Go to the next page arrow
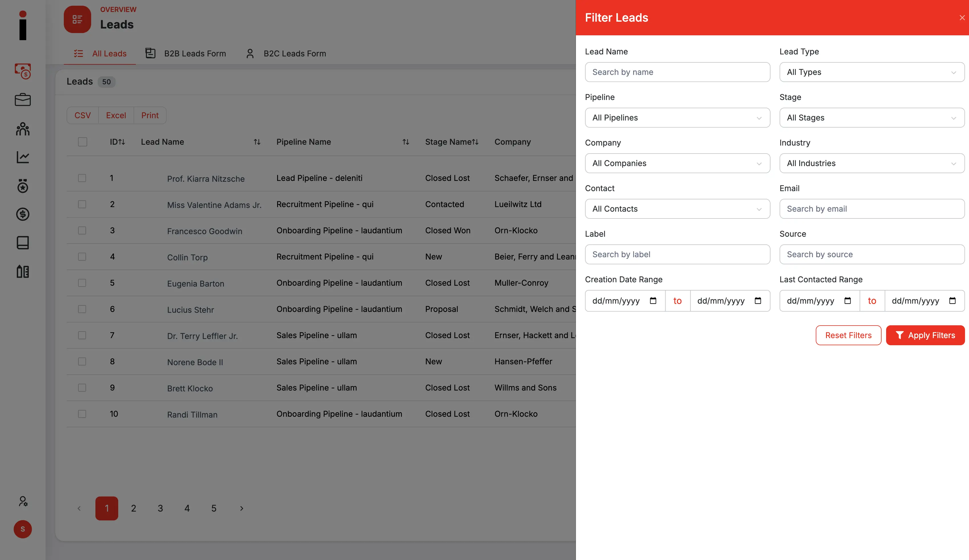Viewport: 969px width, 560px height. click(242, 508)
